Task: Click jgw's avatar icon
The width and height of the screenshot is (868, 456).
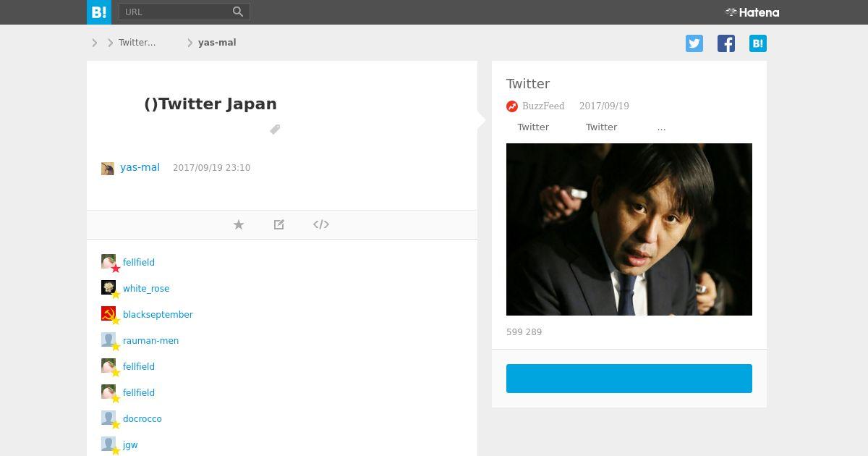Action: [x=110, y=445]
